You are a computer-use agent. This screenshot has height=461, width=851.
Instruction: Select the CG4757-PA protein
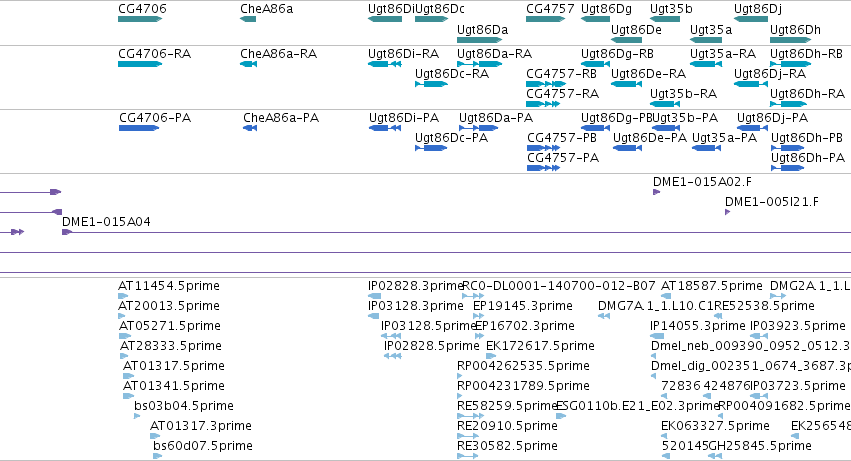click(543, 168)
